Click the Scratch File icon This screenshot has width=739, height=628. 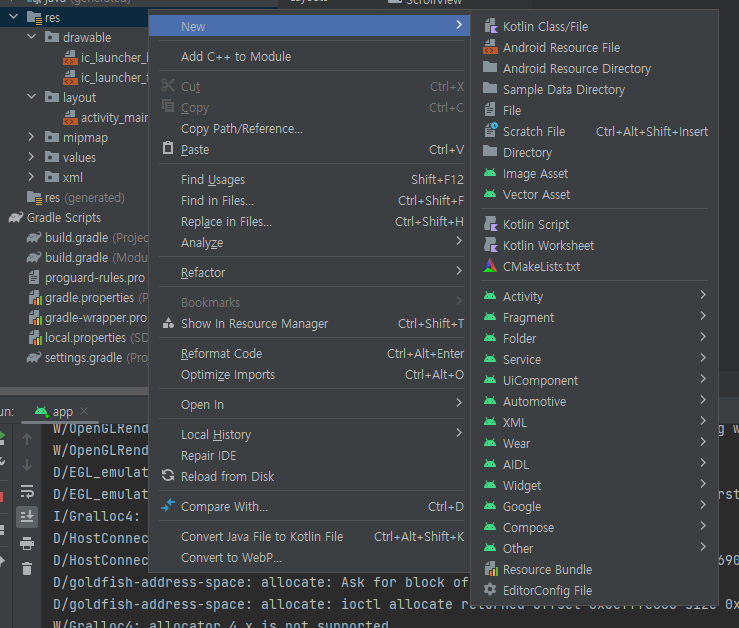[491, 131]
